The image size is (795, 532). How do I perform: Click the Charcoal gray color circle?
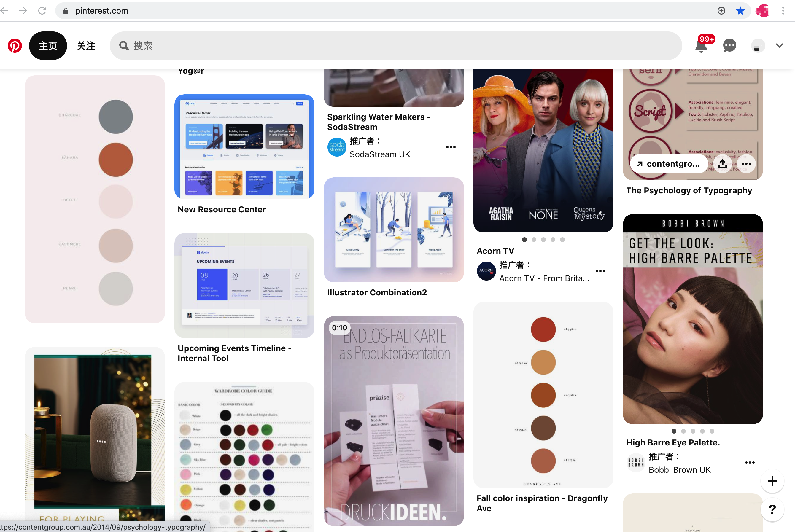pyautogui.click(x=116, y=117)
